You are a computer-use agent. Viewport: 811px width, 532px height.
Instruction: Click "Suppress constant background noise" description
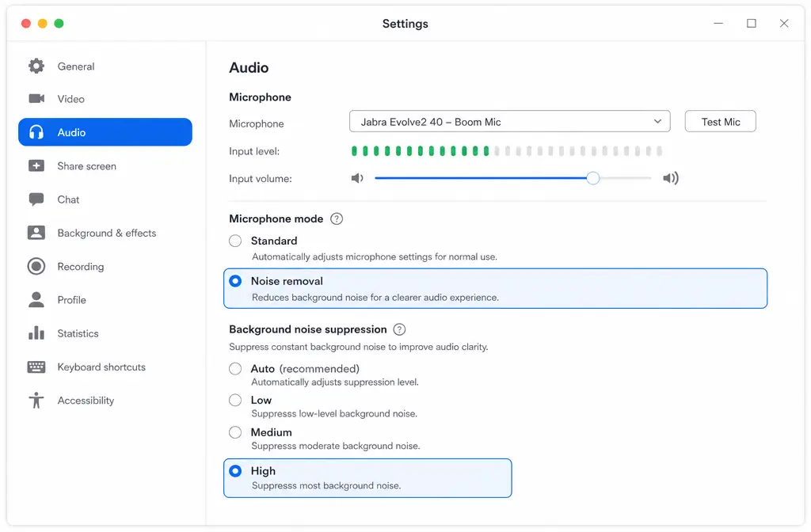[359, 347]
